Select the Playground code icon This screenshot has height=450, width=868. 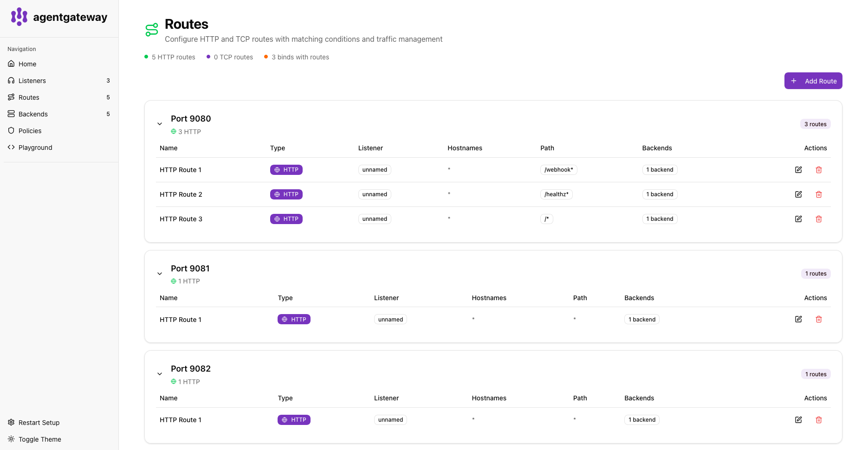coord(11,147)
